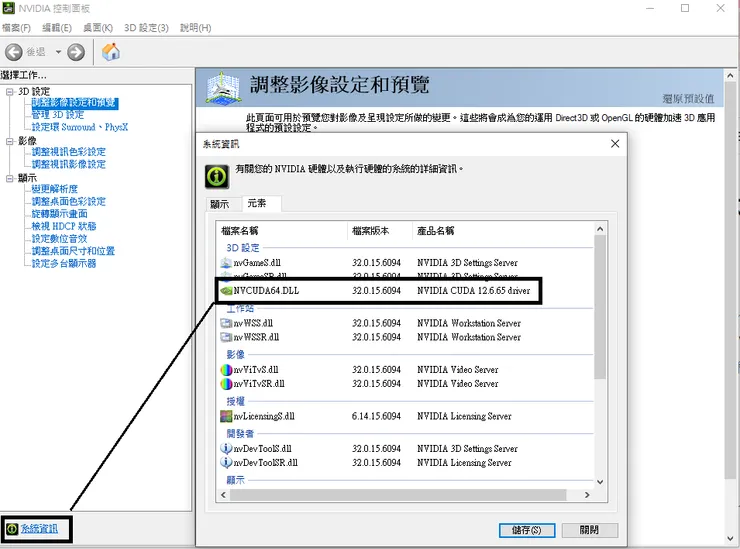
Task: Click the 系統資訊 icon at bottom left
Action: 12,529
